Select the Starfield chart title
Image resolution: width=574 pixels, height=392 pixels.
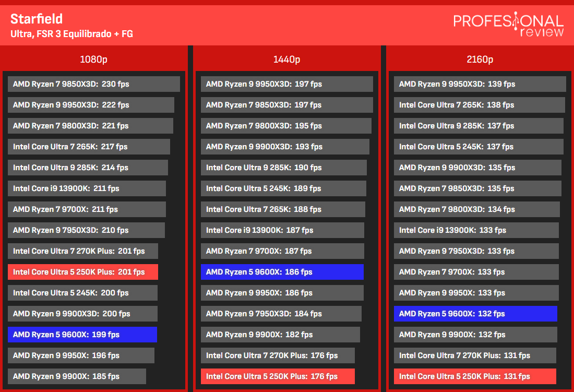[36, 19]
